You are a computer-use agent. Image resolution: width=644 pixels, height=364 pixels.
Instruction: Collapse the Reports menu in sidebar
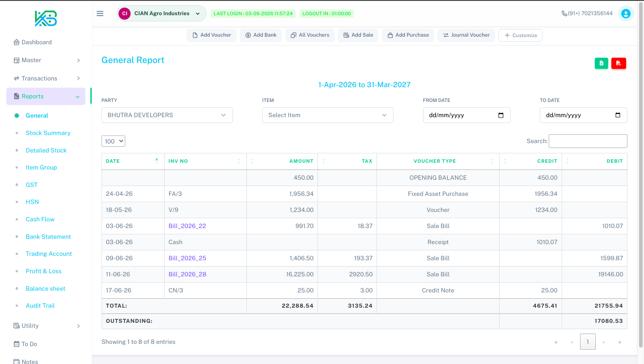(x=46, y=96)
